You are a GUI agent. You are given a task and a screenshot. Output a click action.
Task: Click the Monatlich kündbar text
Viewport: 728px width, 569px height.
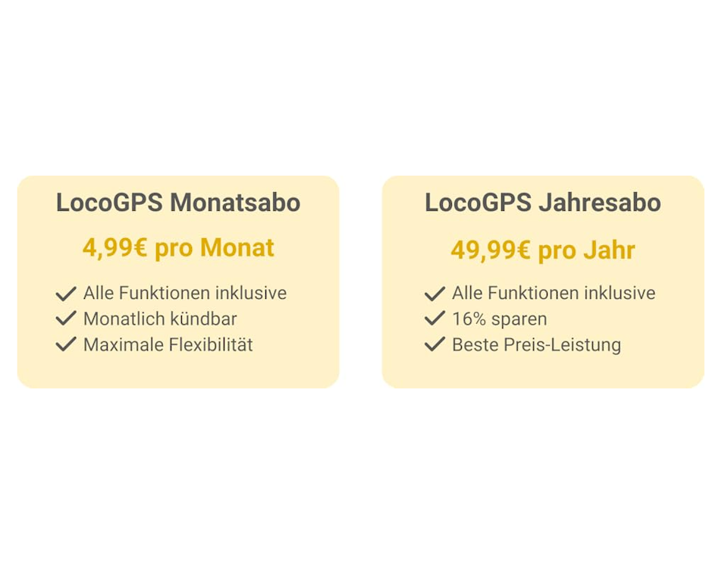[160, 319]
